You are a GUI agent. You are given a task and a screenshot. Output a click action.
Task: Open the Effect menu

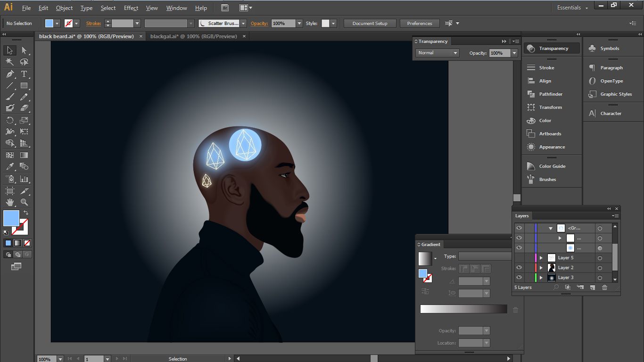coord(131,8)
